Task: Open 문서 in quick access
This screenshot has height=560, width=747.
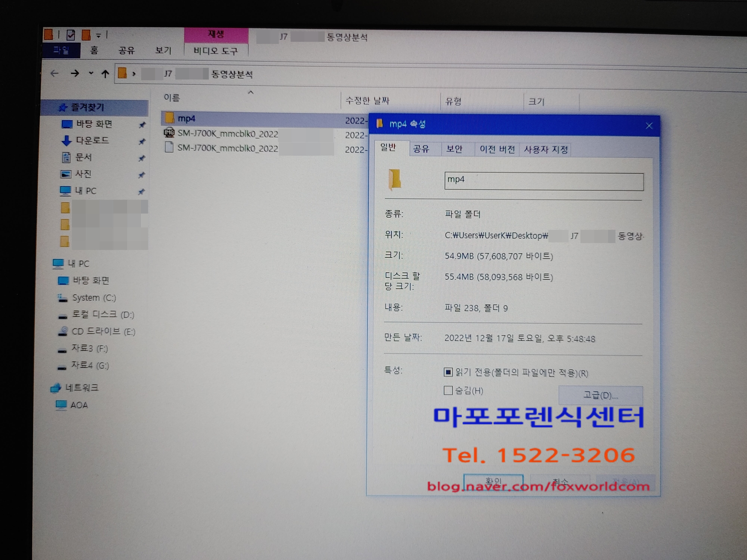Action: point(83,157)
